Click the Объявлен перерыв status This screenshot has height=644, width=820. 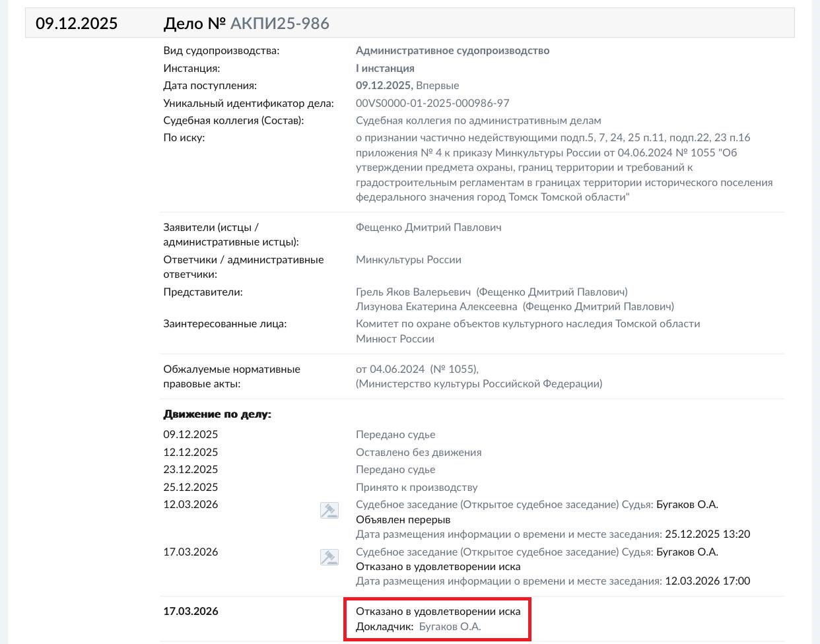click(x=403, y=520)
